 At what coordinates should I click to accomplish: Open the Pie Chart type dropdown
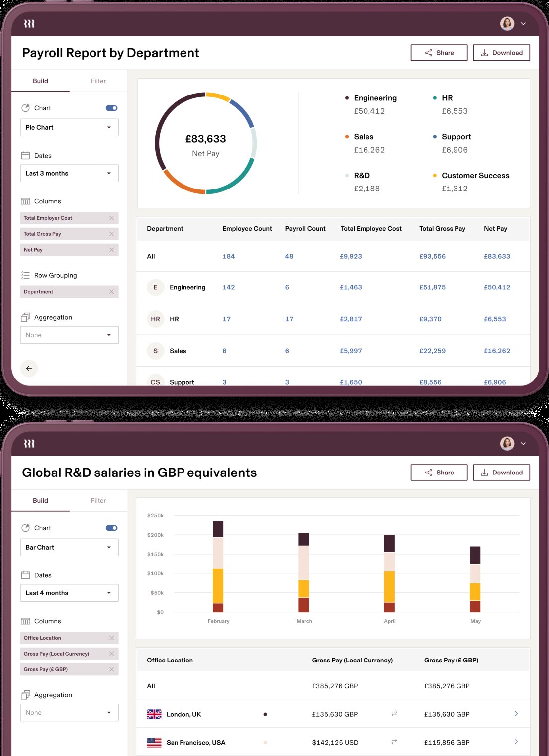(x=69, y=128)
